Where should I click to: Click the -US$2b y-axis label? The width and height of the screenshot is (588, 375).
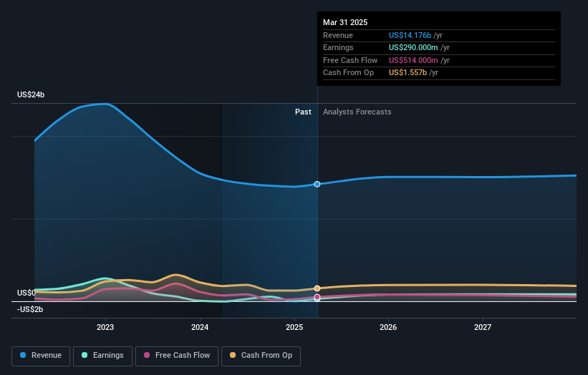[x=30, y=309]
